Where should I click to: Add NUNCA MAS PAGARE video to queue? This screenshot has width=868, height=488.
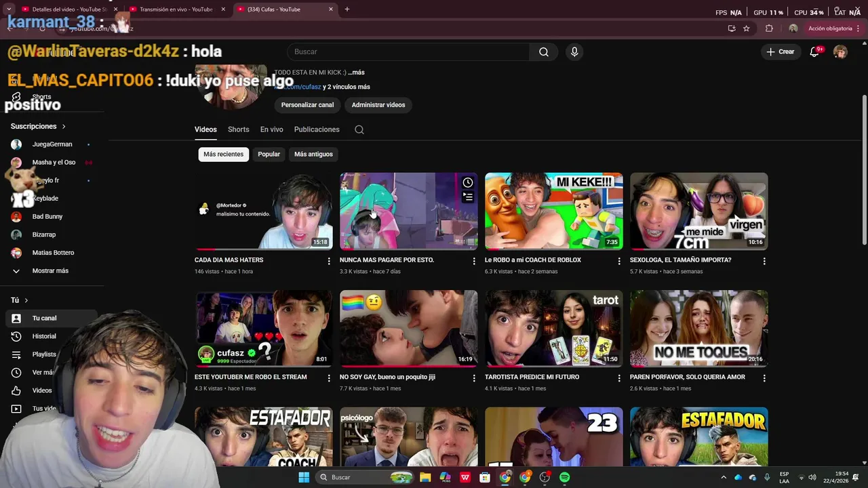click(x=468, y=197)
